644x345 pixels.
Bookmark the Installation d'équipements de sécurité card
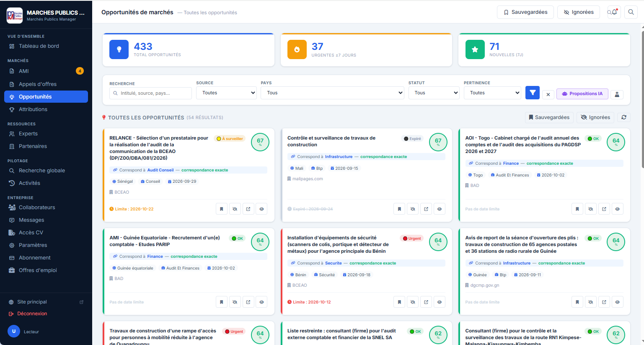(x=399, y=302)
